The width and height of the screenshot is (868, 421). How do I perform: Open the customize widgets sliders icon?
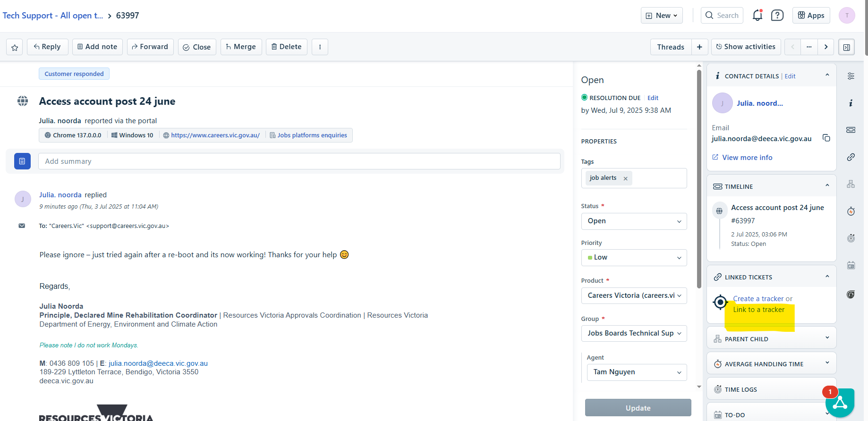pos(851,76)
